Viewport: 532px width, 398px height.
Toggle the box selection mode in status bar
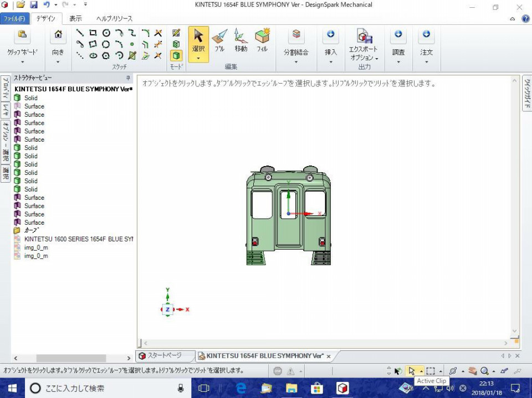[x=431, y=371]
